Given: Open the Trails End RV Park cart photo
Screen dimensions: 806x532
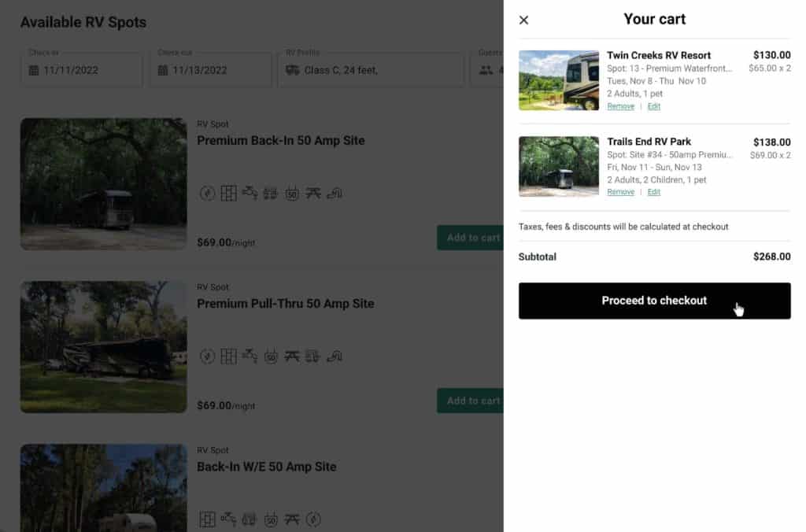Looking at the screenshot, I should coord(559,167).
